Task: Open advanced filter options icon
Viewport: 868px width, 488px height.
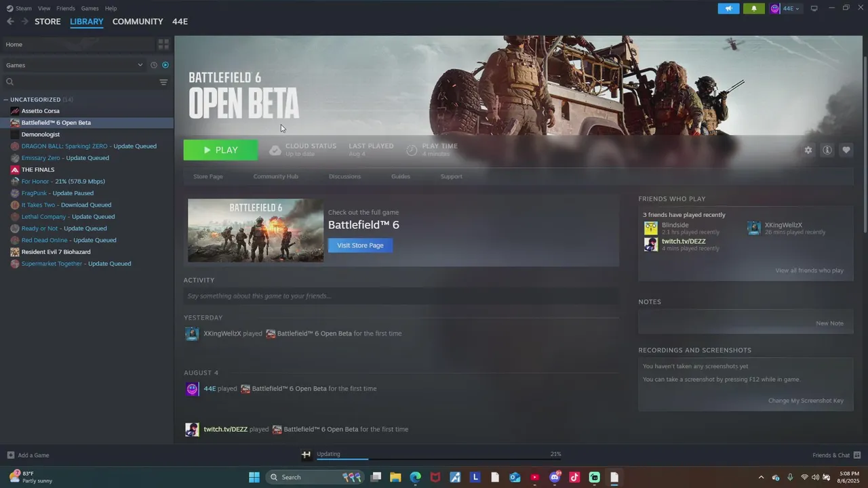Action: coord(163,82)
